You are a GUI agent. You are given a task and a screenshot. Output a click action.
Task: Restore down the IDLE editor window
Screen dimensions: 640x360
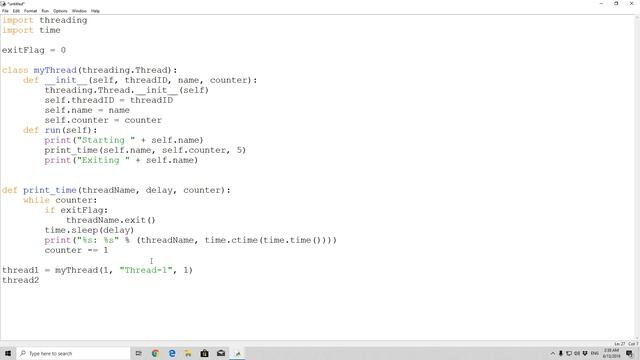(616, 4)
